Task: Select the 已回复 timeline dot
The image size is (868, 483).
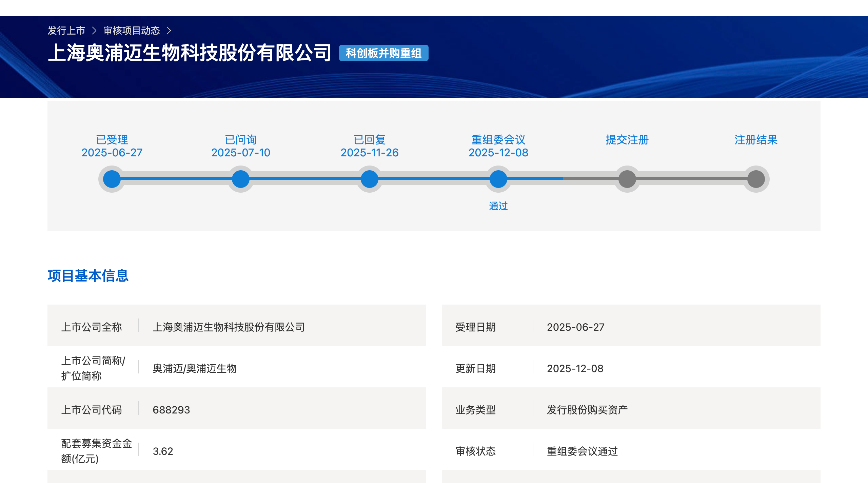Action: click(370, 179)
